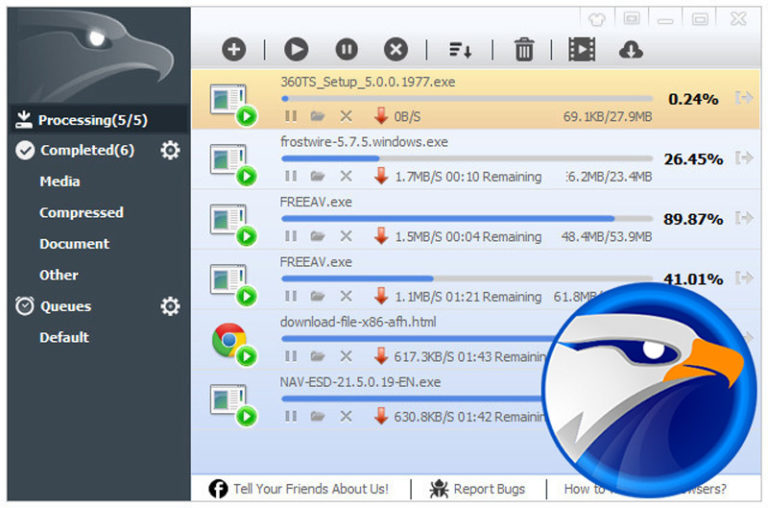This screenshot has width=768, height=508.
Task: Open the gear settings beside Queues
Action: 171,306
